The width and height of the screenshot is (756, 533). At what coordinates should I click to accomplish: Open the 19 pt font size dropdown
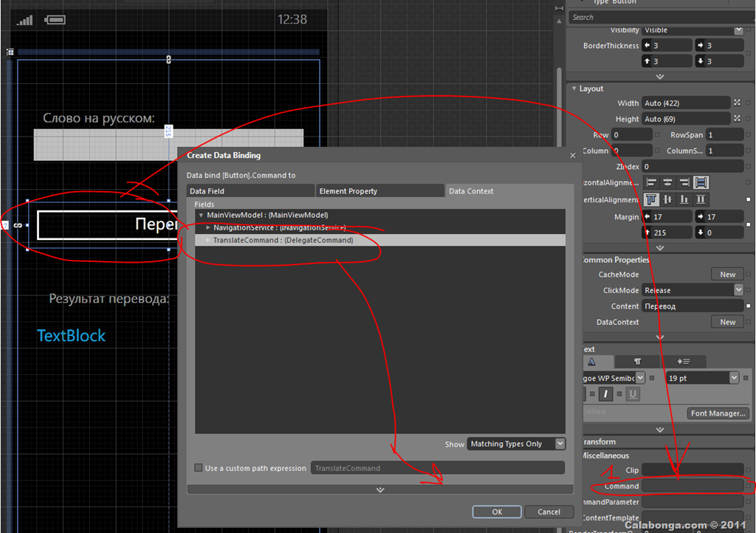(733, 377)
